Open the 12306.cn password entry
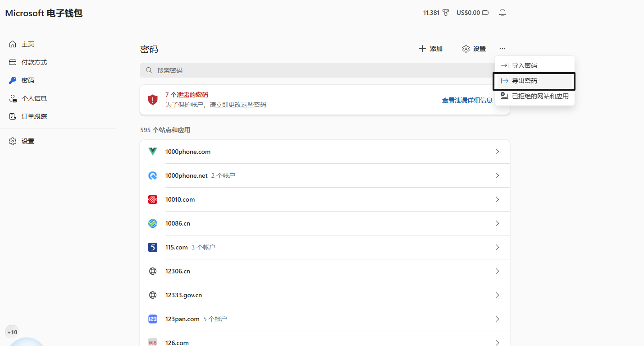 tap(324, 271)
